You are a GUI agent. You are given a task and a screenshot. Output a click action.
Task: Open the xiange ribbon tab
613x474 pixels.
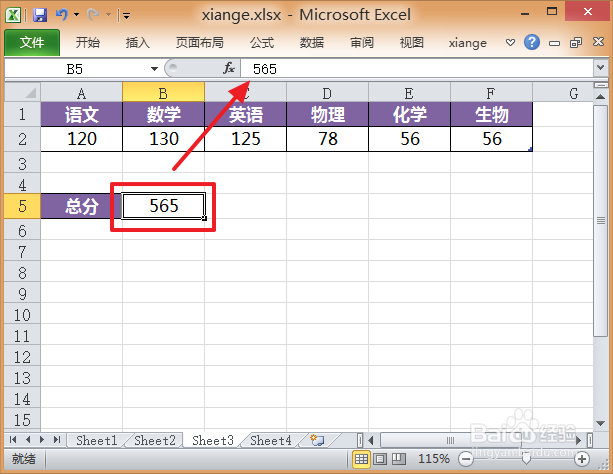(x=468, y=42)
